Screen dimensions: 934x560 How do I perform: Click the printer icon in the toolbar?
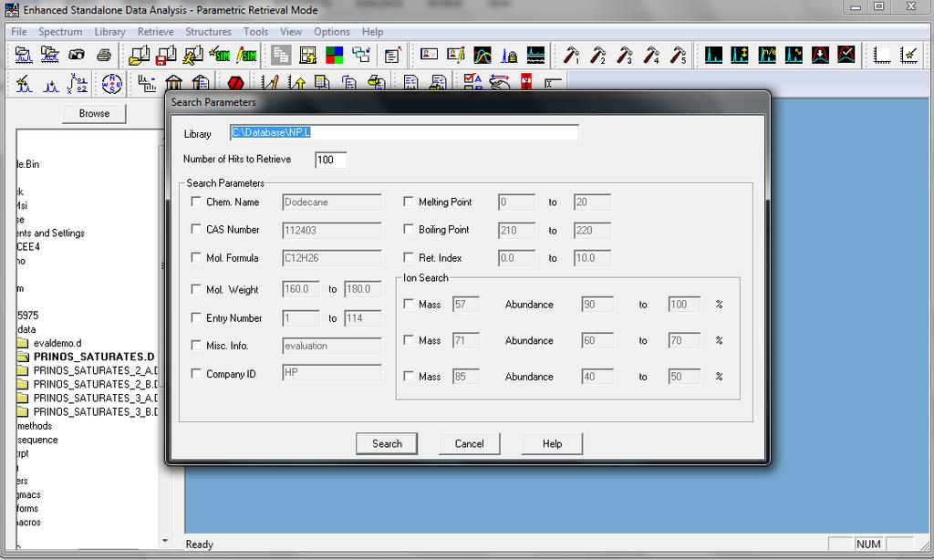[104, 56]
